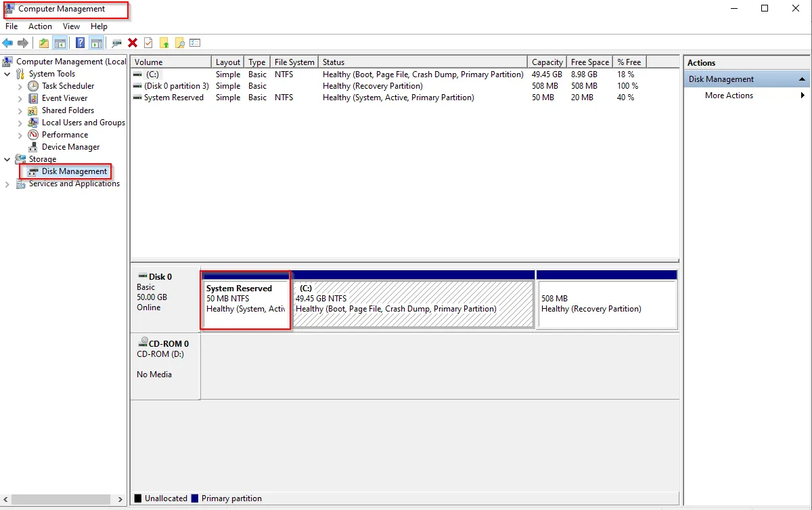This screenshot has width=812, height=510.
Task: Click the yellow page with green arrow icon
Action: 164,43
